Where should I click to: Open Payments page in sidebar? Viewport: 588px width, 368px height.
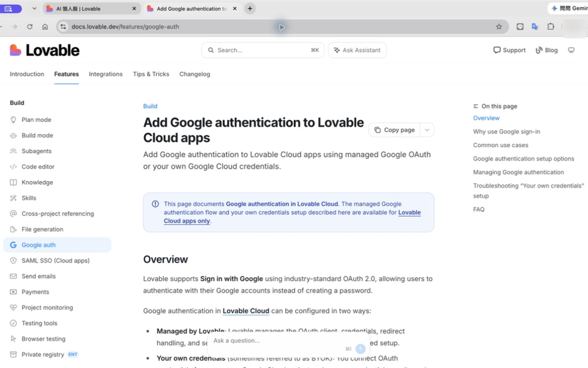(57, 292)
